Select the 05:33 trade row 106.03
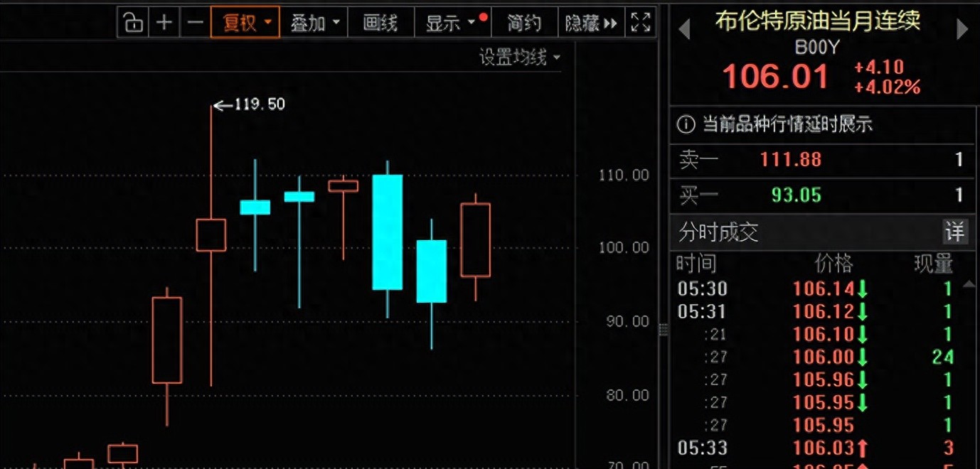 816,448
